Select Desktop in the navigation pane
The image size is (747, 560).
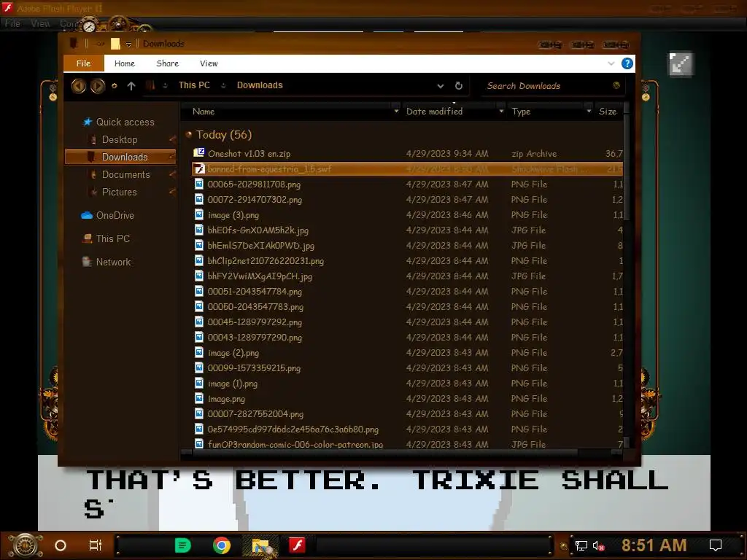click(120, 139)
